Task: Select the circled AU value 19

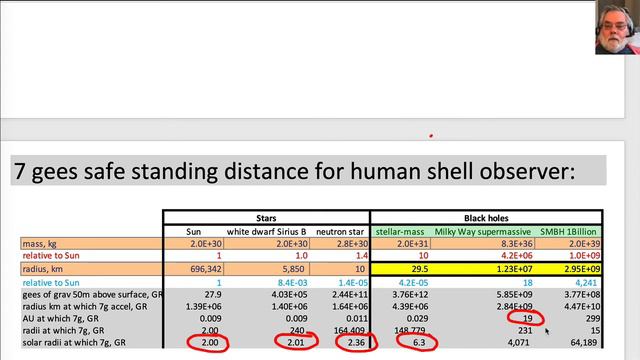Action: [x=528, y=318]
